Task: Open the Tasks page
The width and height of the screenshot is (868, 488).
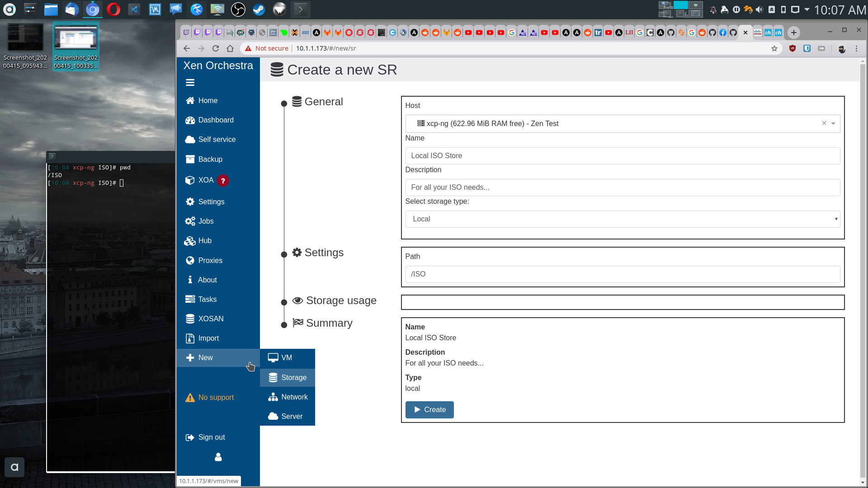Action: click(218, 299)
